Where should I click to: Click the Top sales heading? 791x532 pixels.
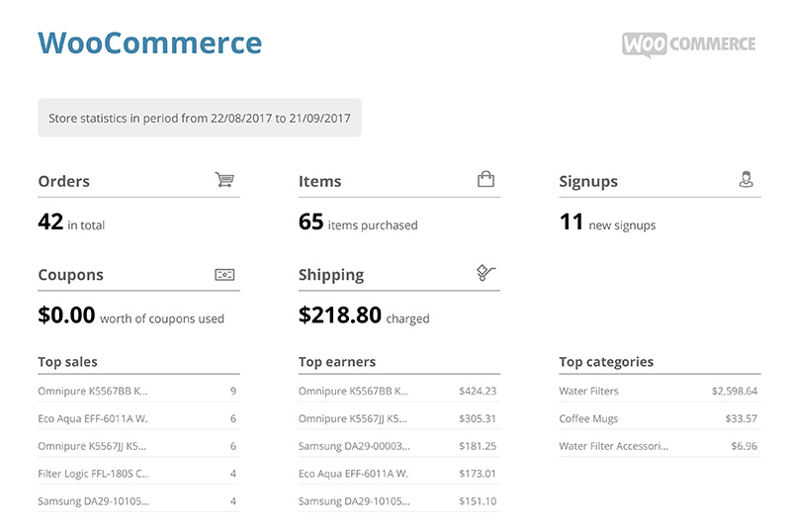click(x=67, y=362)
